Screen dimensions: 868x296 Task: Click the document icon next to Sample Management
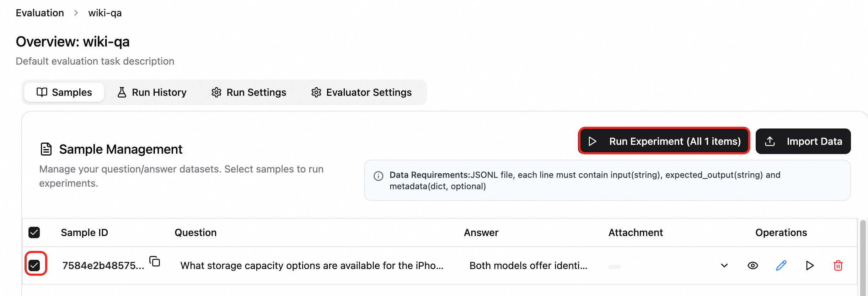(x=46, y=149)
